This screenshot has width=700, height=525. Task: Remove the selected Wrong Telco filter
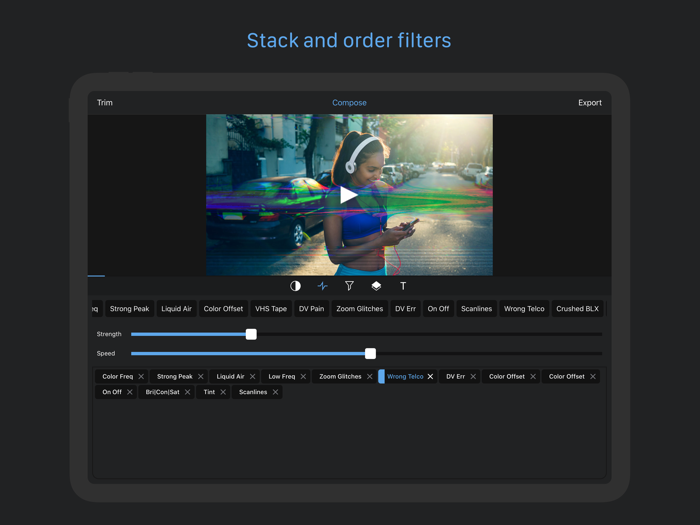430,377
